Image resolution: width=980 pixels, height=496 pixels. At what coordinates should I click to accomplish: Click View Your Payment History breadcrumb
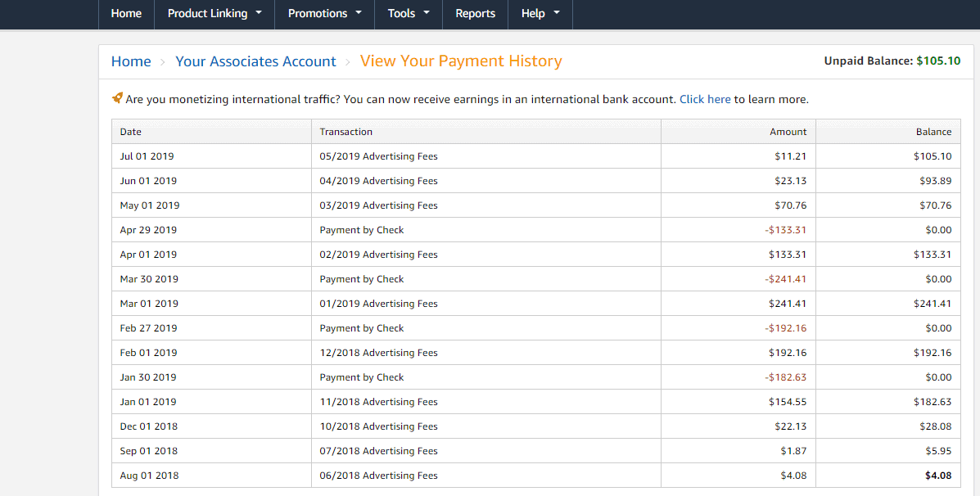[461, 61]
